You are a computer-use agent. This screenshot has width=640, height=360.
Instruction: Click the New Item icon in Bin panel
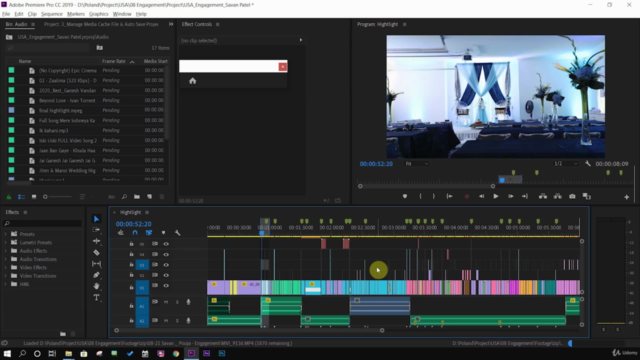coord(149,197)
